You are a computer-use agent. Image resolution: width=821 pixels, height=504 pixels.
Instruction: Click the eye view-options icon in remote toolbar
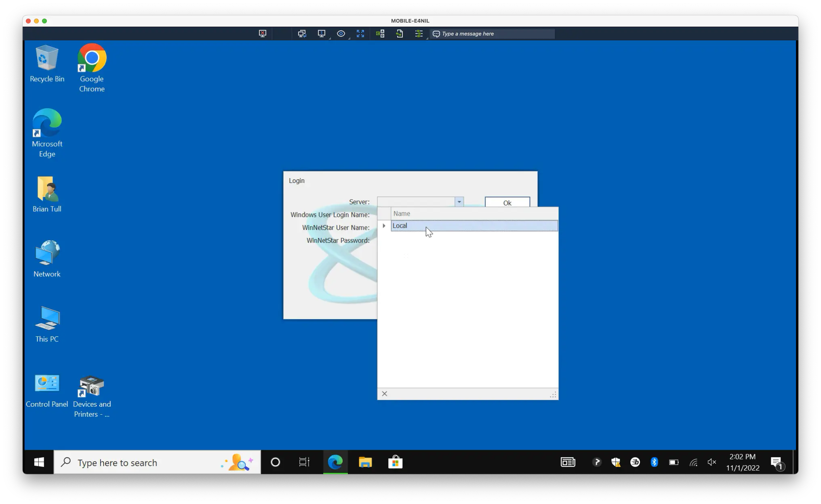point(341,34)
